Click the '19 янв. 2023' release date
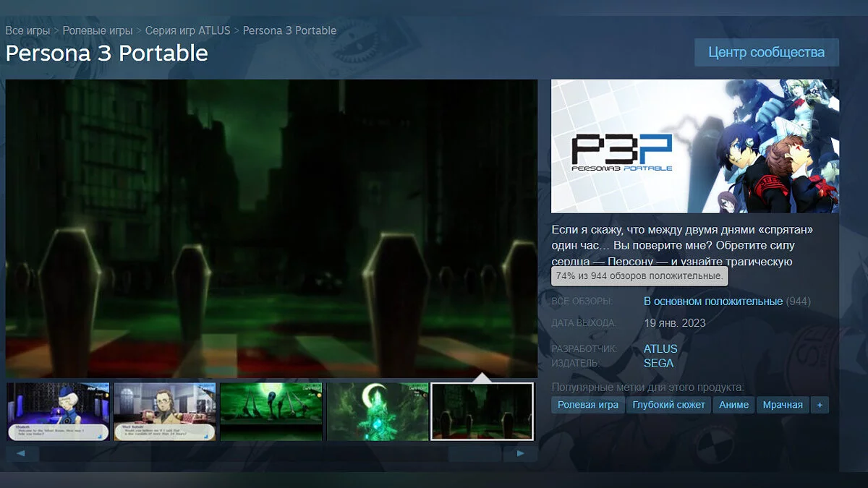Screen dimensions: 868x488 coord(675,322)
